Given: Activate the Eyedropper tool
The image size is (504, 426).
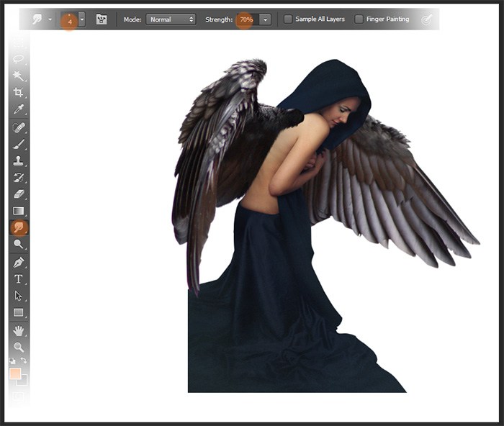Looking at the screenshot, I should pos(18,109).
